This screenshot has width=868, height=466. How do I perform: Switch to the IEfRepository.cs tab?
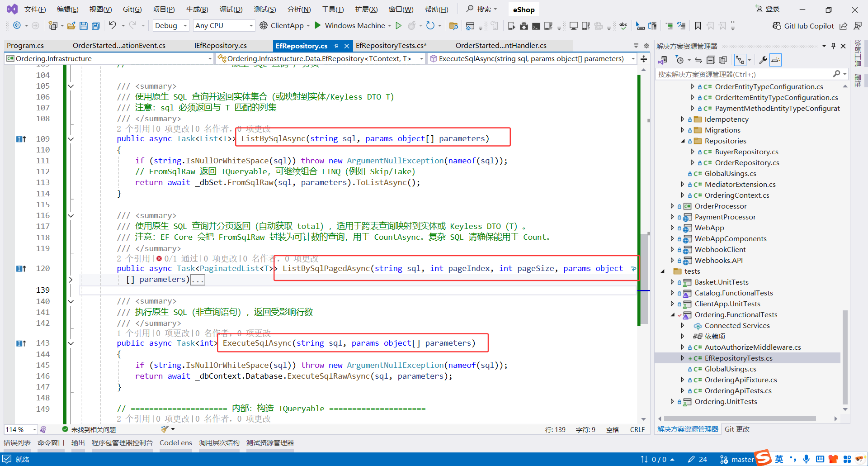[x=221, y=46]
